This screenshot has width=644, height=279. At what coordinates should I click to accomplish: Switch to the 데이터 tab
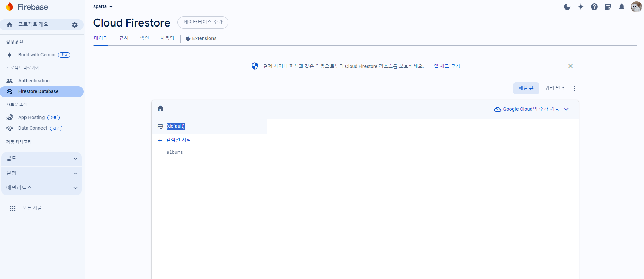click(x=101, y=38)
